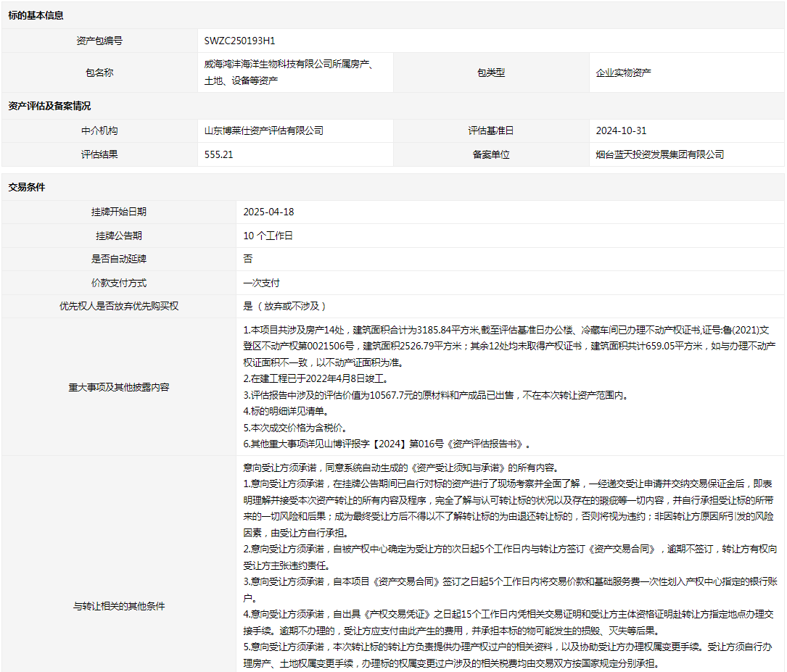Select the valuation base date 2024-10-31
The image size is (787, 672).
click(621, 131)
